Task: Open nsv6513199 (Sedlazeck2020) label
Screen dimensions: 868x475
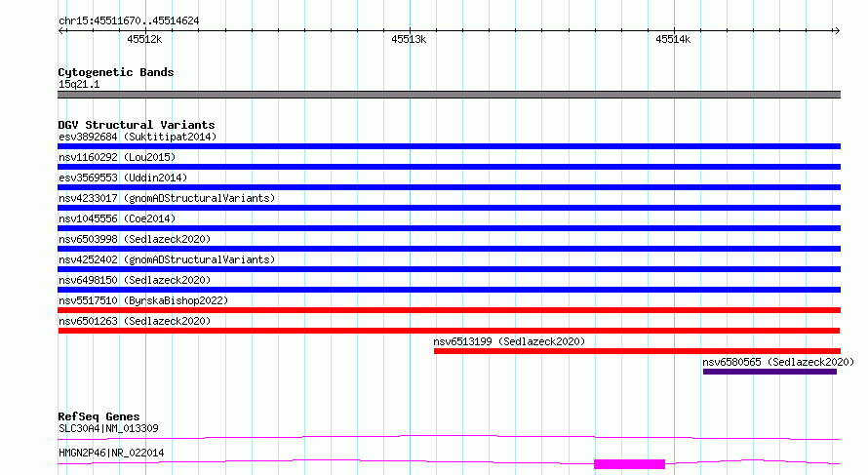Action: (509, 341)
